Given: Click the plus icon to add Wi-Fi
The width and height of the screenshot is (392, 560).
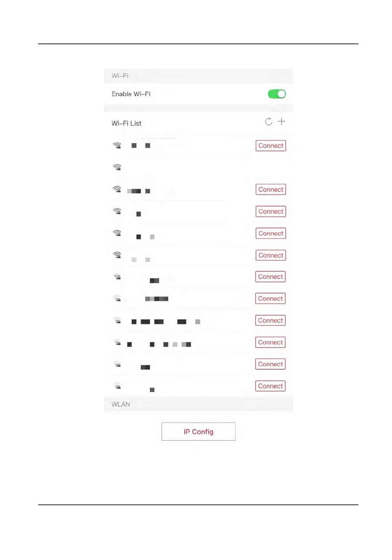Looking at the screenshot, I should tap(281, 122).
